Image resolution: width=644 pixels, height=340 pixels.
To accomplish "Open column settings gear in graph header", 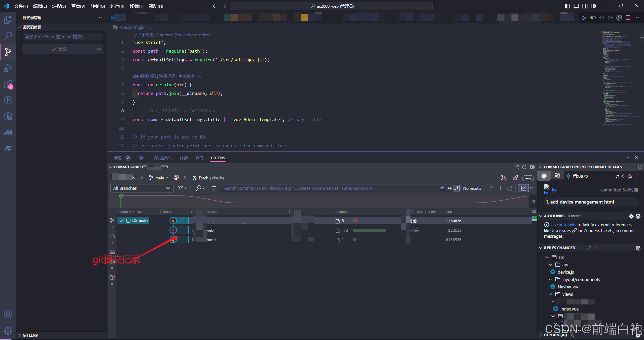I will tap(534, 212).
